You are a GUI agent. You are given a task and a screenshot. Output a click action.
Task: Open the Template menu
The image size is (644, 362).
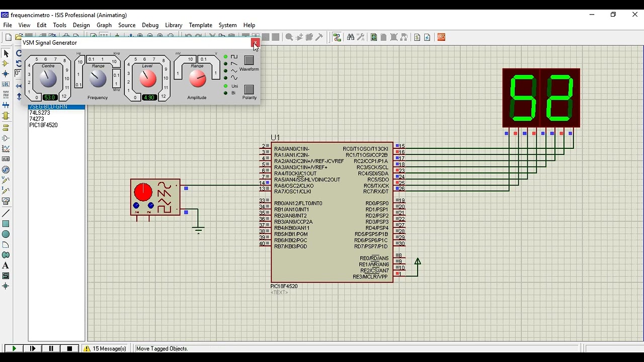(x=200, y=25)
